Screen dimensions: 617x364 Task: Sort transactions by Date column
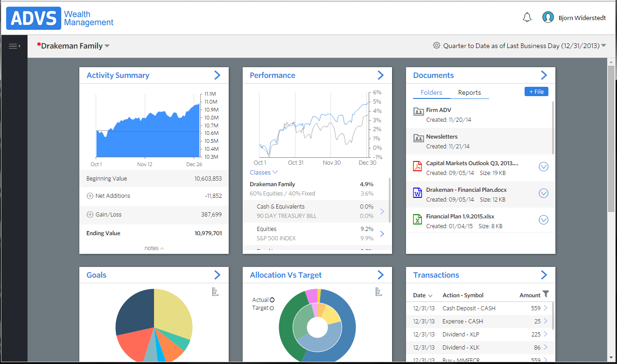423,295
